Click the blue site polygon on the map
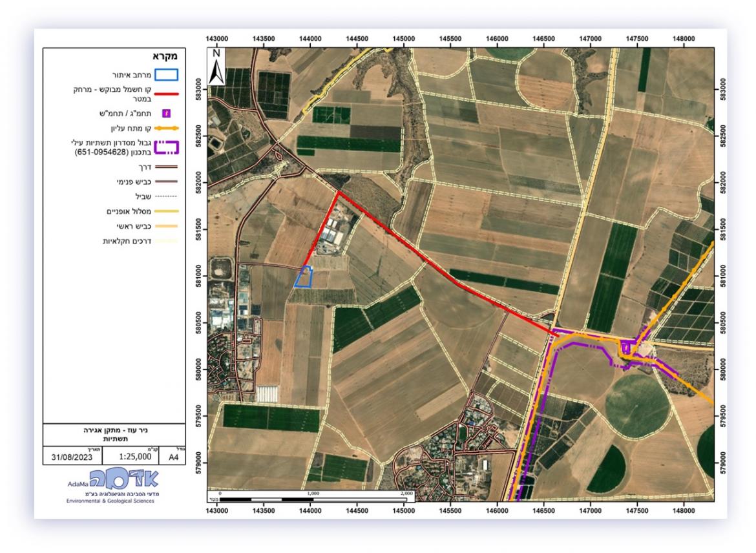 coord(304,276)
